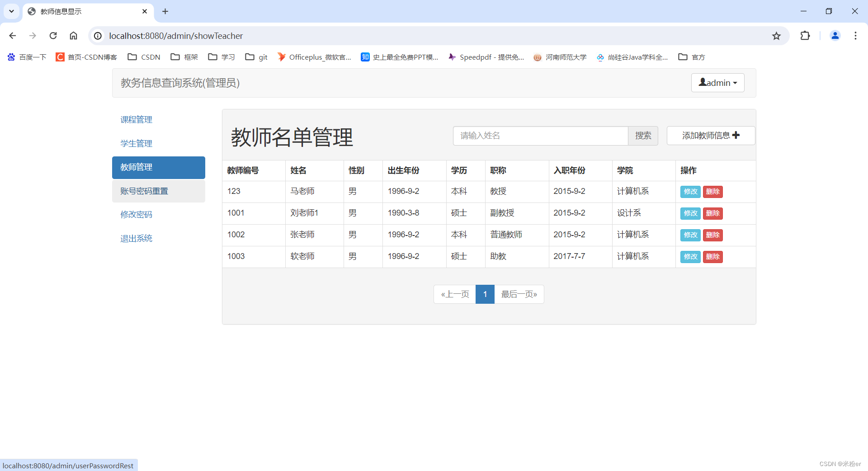Image resolution: width=868 pixels, height=471 pixels.
Task: Click 修改 for teacher 软老师
Action: pyautogui.click(x=690, y=257)
